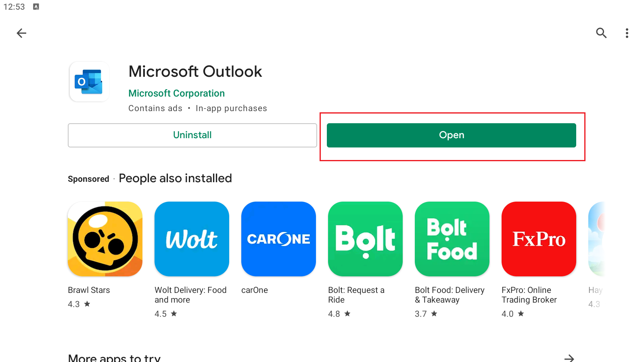Visit the Microsoft Corporation developer page
644x362 pixels.
pos(176,93)
